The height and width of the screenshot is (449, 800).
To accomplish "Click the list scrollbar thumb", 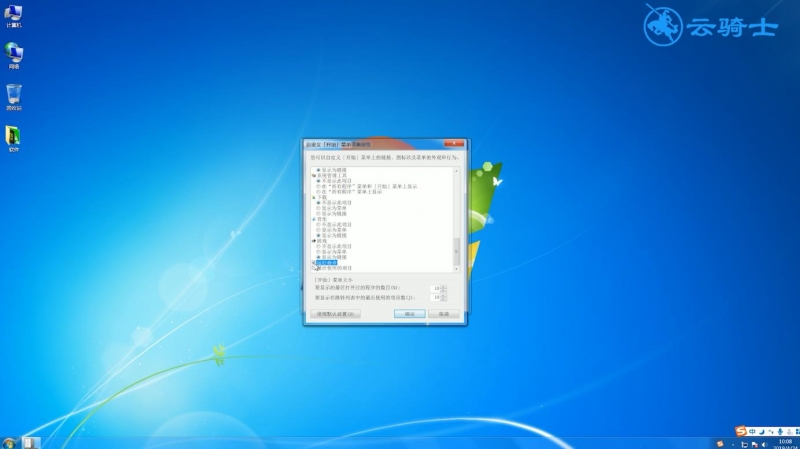I will click(x=456, y=252).
